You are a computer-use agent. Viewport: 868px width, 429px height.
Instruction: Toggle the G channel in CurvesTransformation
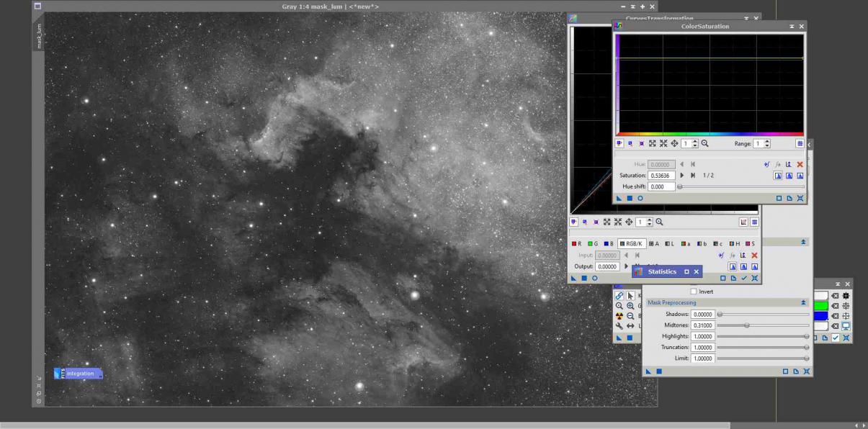tap(593, 244)
